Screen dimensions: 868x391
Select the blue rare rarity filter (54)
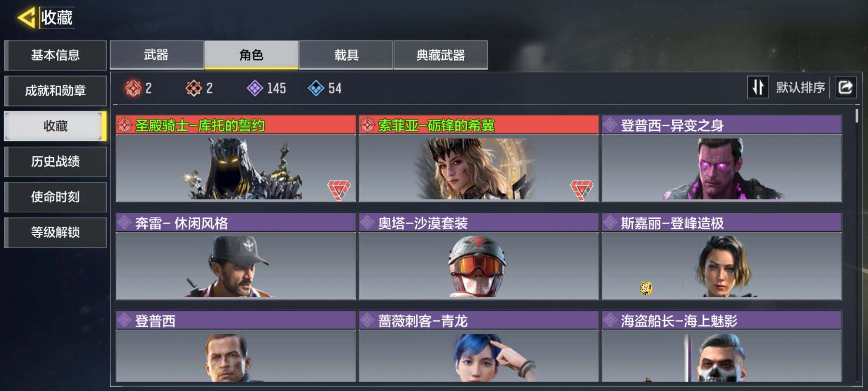coord(325,88)
